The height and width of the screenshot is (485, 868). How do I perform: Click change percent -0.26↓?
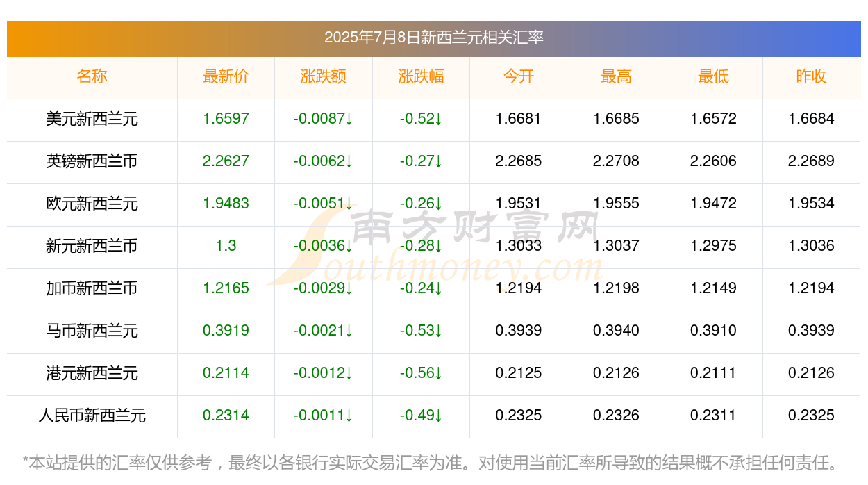[x=421, y=204]
